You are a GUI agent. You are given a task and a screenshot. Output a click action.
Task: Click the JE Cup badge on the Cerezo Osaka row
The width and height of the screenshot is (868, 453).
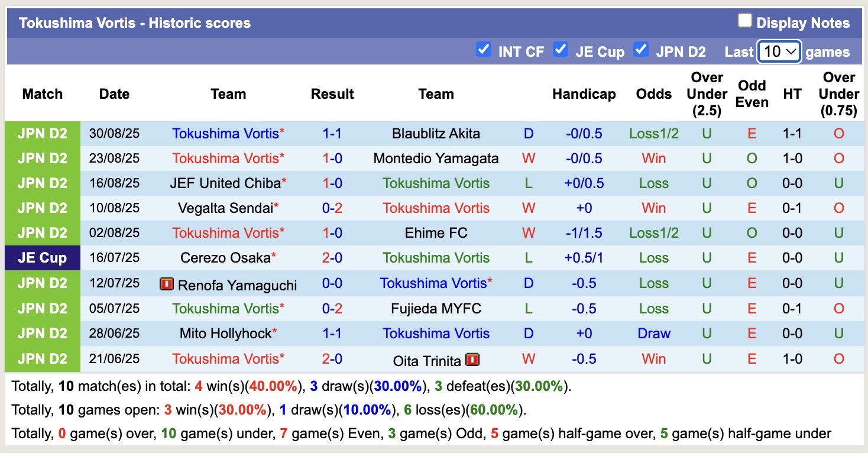(x=43, y=257)
